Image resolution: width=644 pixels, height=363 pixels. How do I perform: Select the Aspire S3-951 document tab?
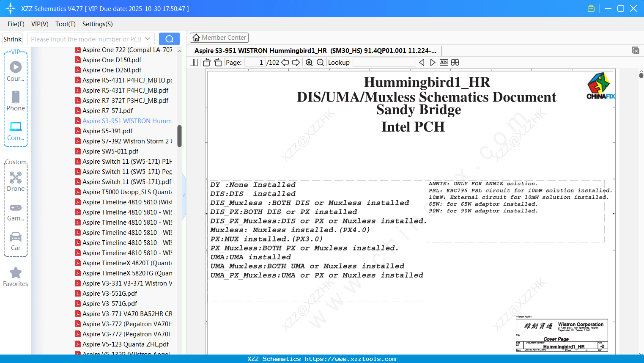click(x=315, y=51)
